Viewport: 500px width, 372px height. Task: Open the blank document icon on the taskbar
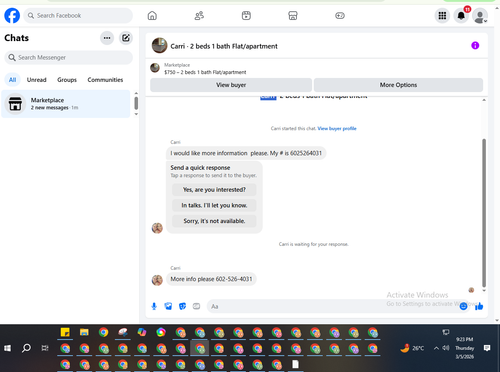(295, 364)
